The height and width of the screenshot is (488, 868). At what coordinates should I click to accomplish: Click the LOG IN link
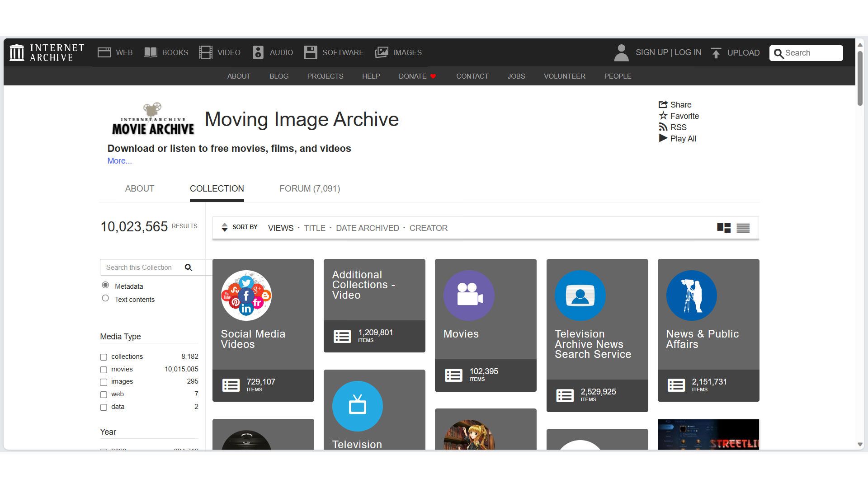click(688, 52)
